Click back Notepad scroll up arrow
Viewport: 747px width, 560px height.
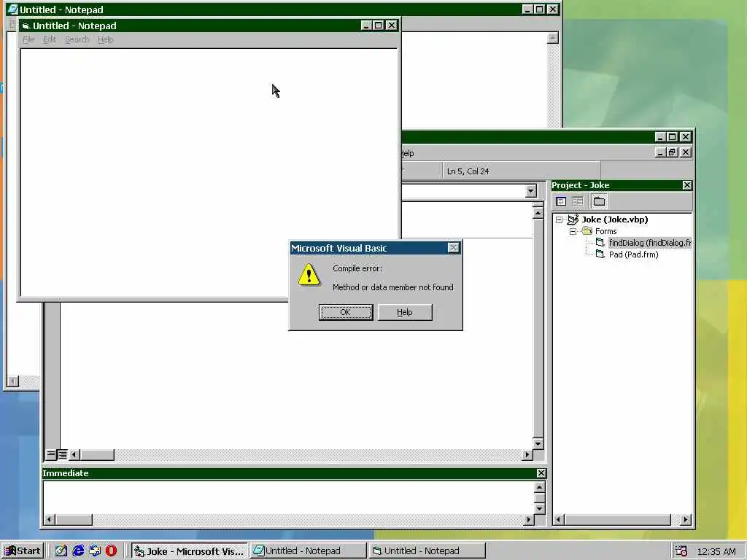(x=553, y=38)
